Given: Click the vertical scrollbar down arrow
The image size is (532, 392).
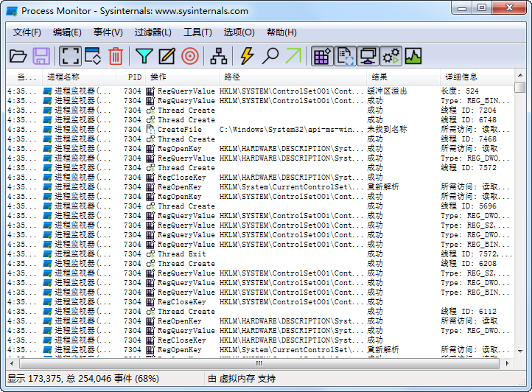Looking at the screenshot, I should click(x=519, y=351).
